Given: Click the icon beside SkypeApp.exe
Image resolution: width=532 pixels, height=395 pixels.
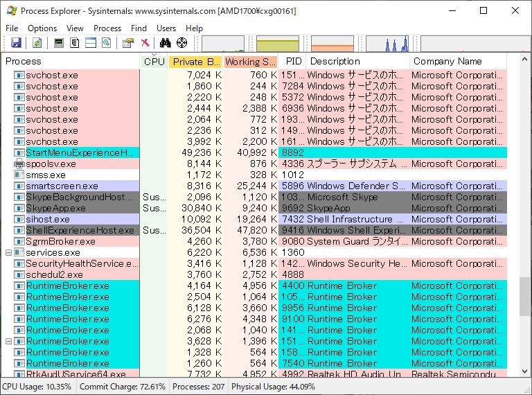Looking at the screenshot, I should coord(19,208).
